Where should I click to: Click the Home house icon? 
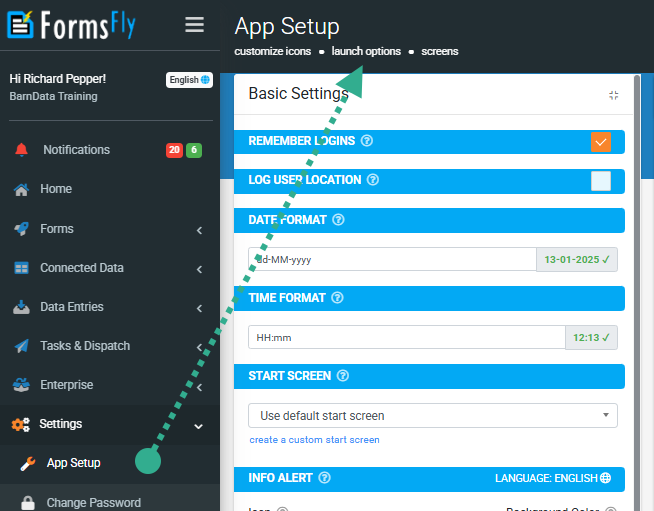click(x=21, y=189)
